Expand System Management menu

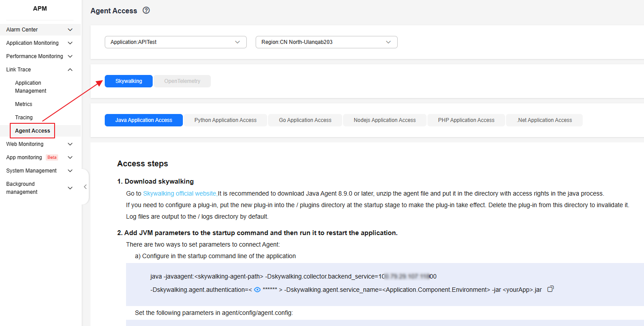tap(41, 171)
